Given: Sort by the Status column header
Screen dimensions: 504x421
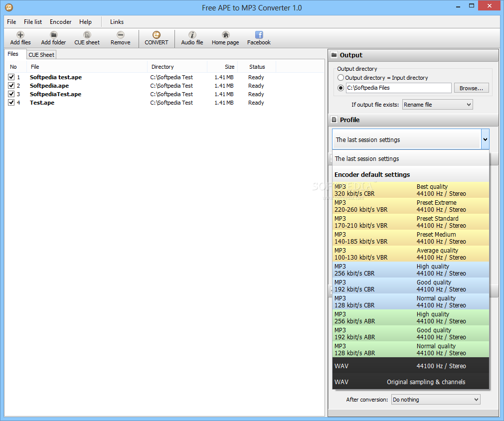Looking at the screenshot, I should click(x=257, y=67).
